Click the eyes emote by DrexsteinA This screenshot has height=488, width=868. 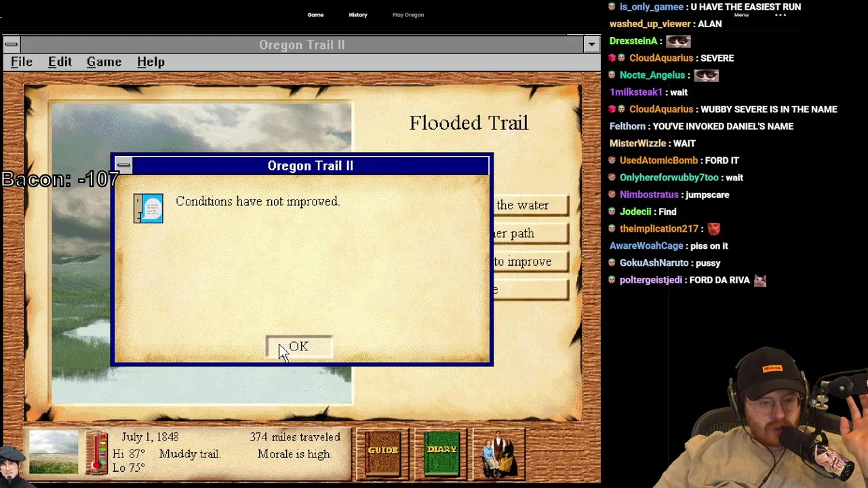(678, 41)
